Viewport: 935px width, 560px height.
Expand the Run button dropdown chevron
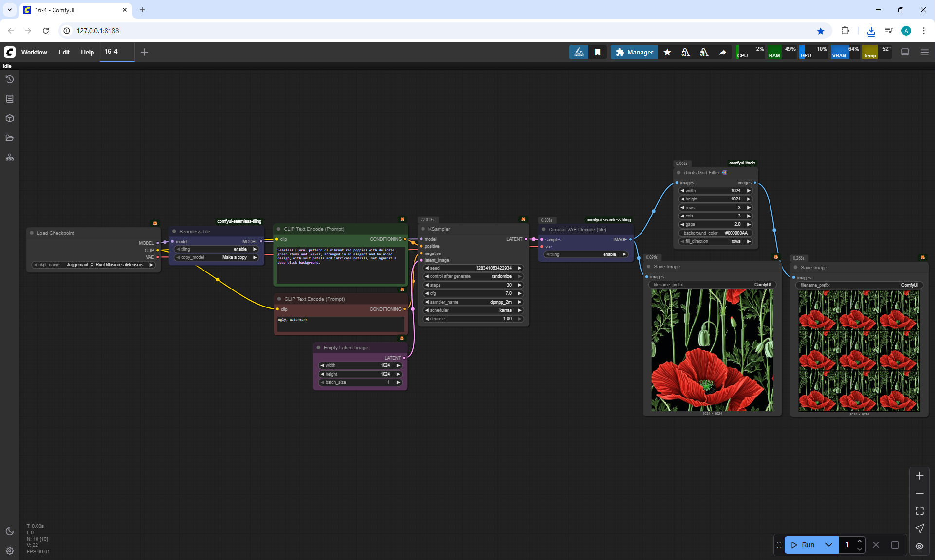tap(828, 545)
